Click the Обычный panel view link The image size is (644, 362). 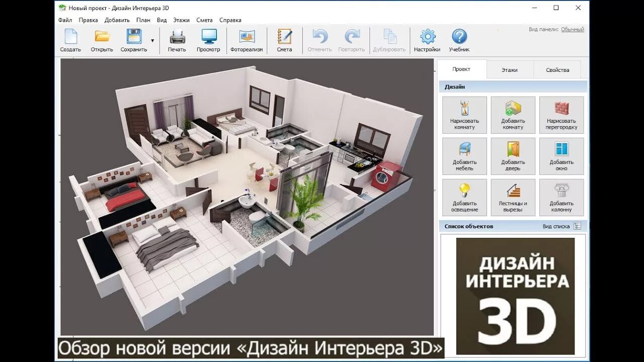coord(573,30)
